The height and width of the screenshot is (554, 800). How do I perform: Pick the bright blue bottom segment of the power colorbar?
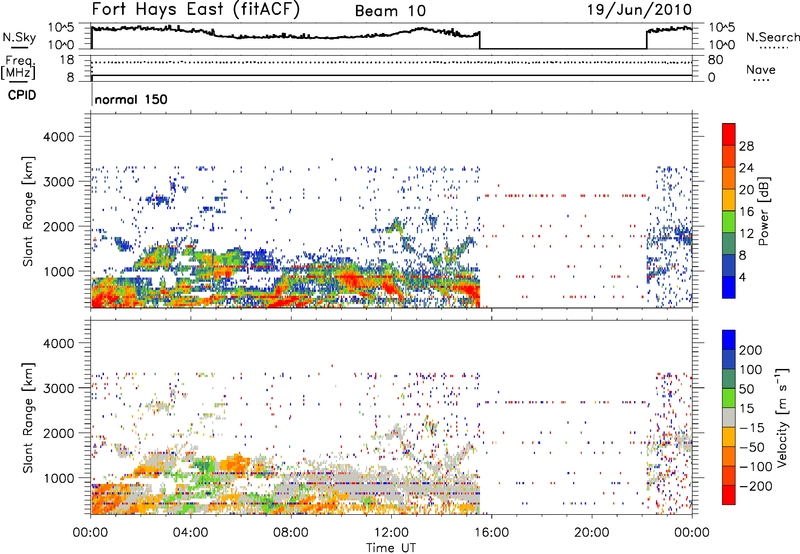[x=729, y=287]
